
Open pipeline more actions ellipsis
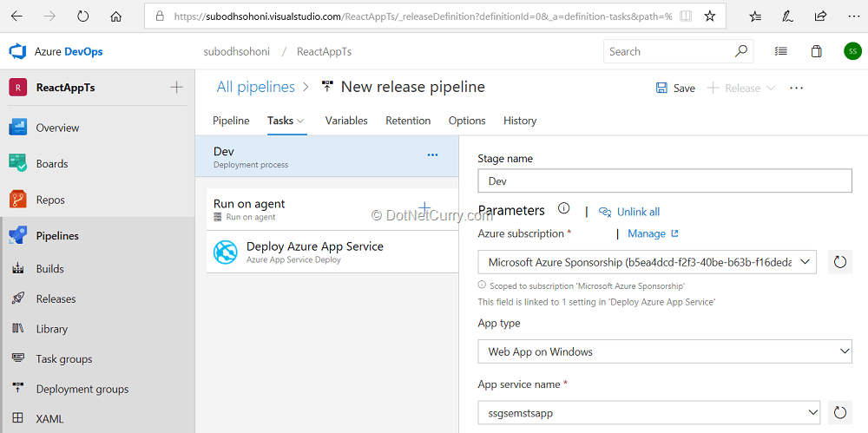tap(797, 88)
